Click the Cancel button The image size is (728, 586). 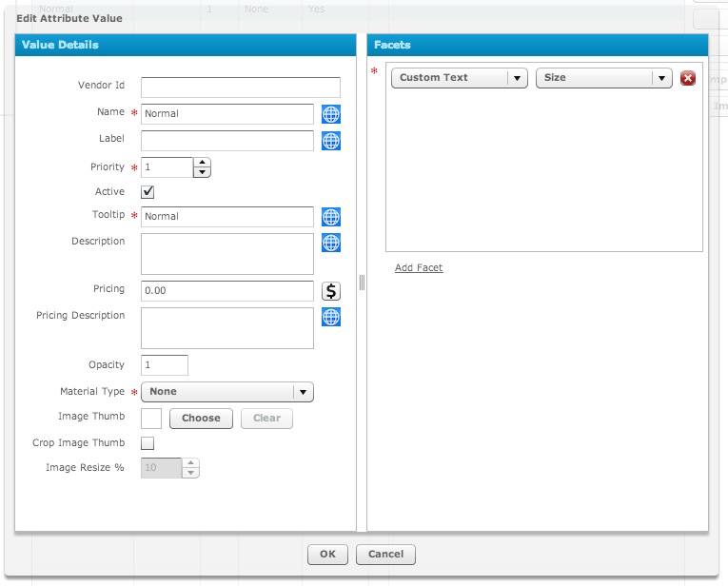pyautogui.click(x=385, y=554)
